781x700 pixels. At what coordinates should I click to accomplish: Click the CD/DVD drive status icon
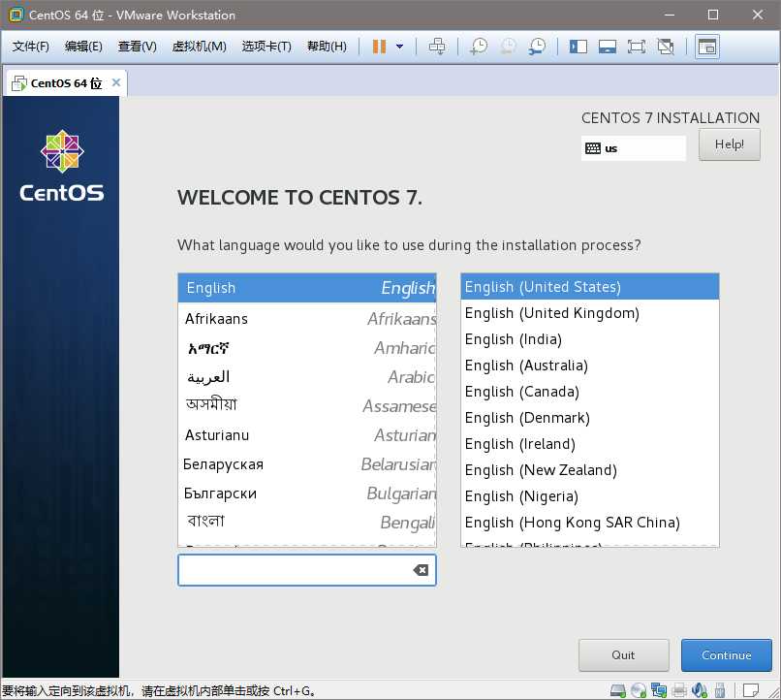point(639,690)
